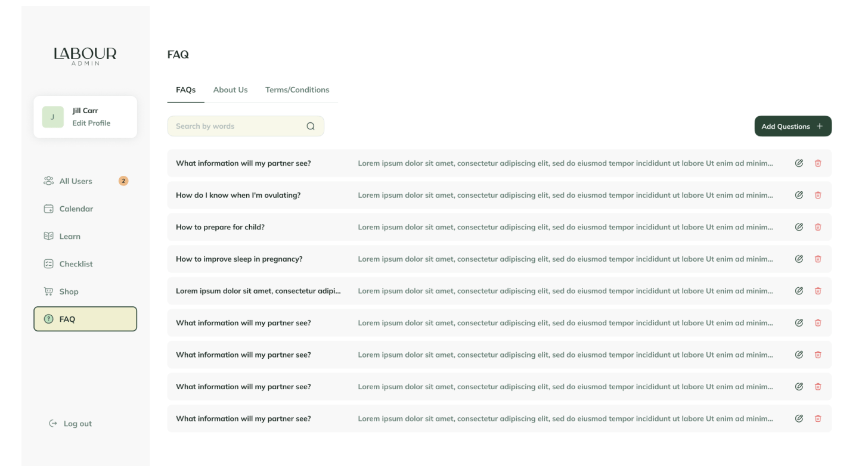
Task: Click the Shop cart icon
Action: pos(49,291)
